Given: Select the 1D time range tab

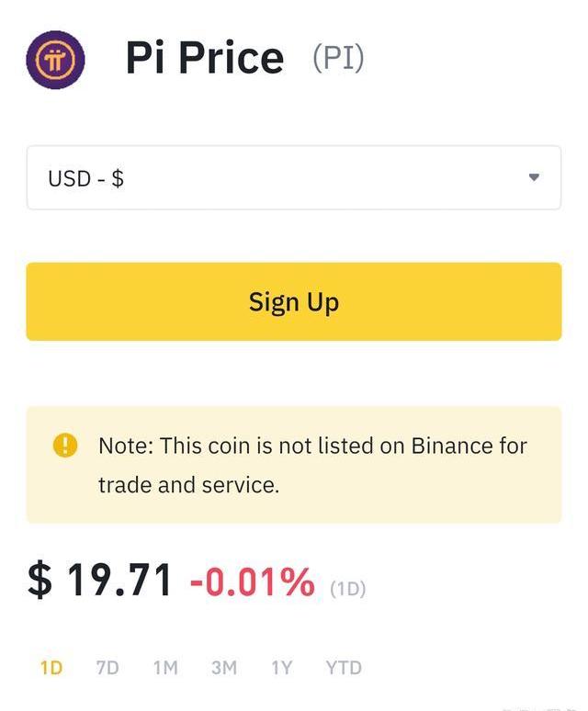Looking at the screenshot, I should tap(51, 668).
